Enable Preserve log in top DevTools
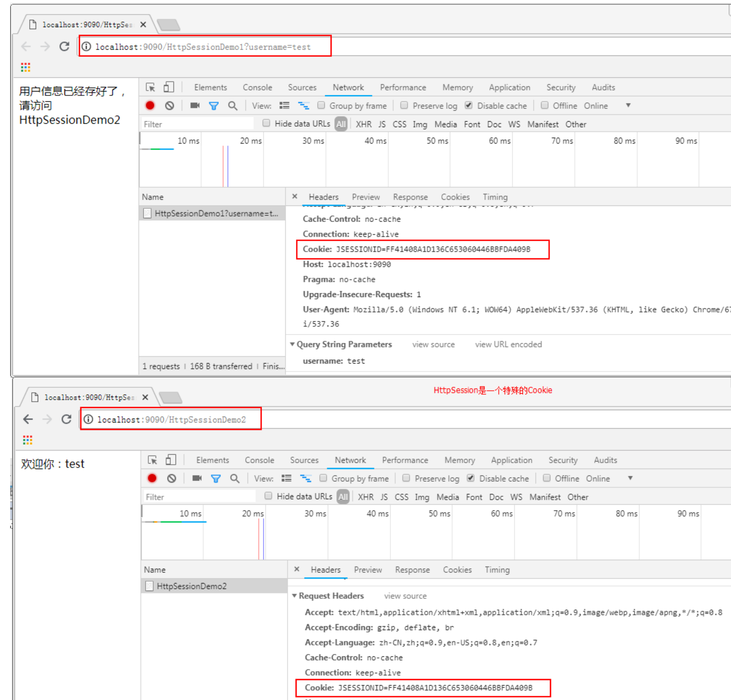 [404, 105]
